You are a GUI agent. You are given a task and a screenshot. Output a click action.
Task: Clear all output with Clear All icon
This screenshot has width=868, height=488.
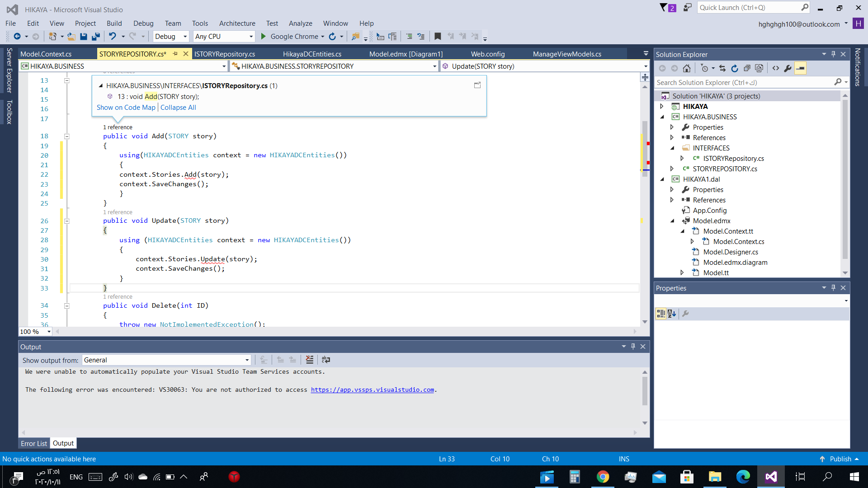tap(309, 360)
